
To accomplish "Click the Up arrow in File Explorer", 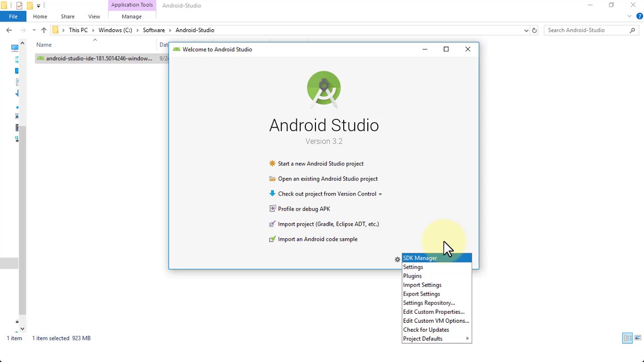I will (44, 30).
